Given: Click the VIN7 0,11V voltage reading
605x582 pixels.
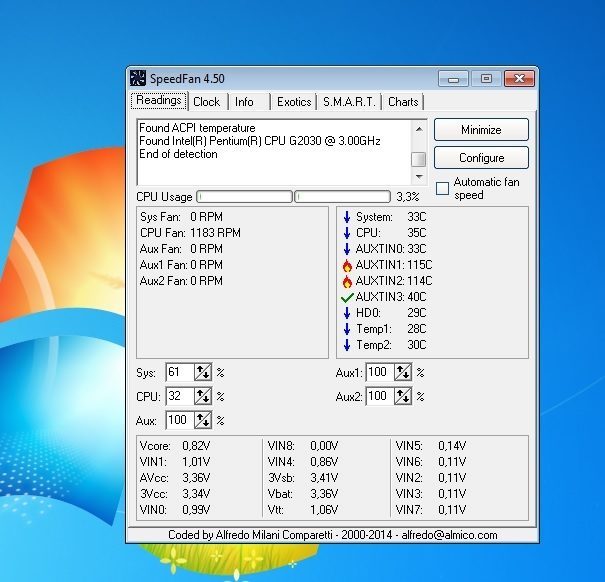Looking at the screenshot, I should coord(431,510).
